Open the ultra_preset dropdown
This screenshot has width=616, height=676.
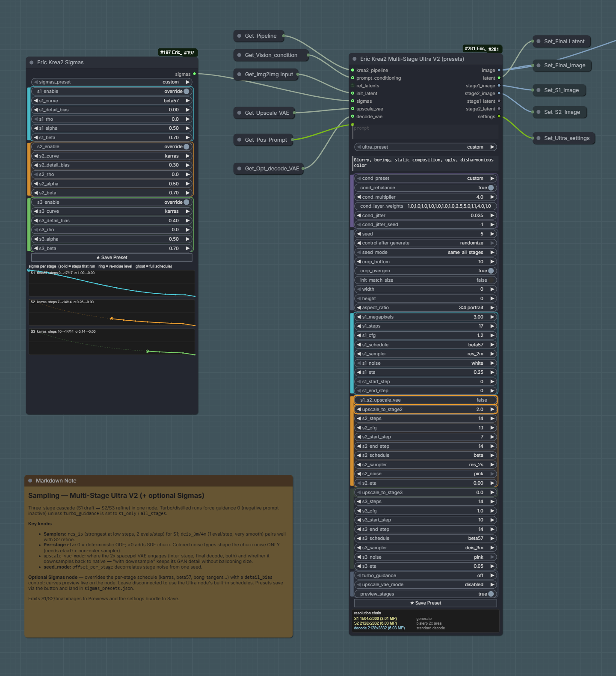point(425,147)
